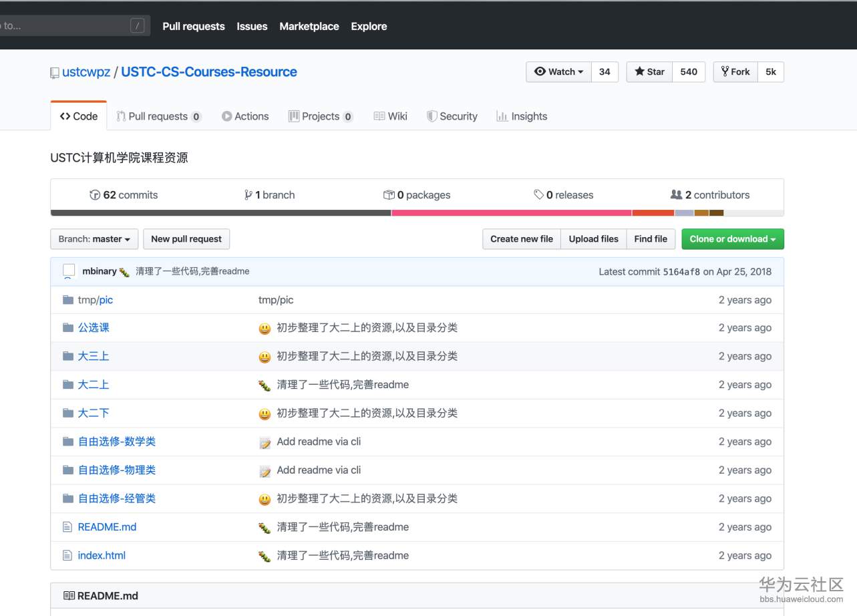Open the 大三上 folder
The image size is (857, 616).
[94, 356]
